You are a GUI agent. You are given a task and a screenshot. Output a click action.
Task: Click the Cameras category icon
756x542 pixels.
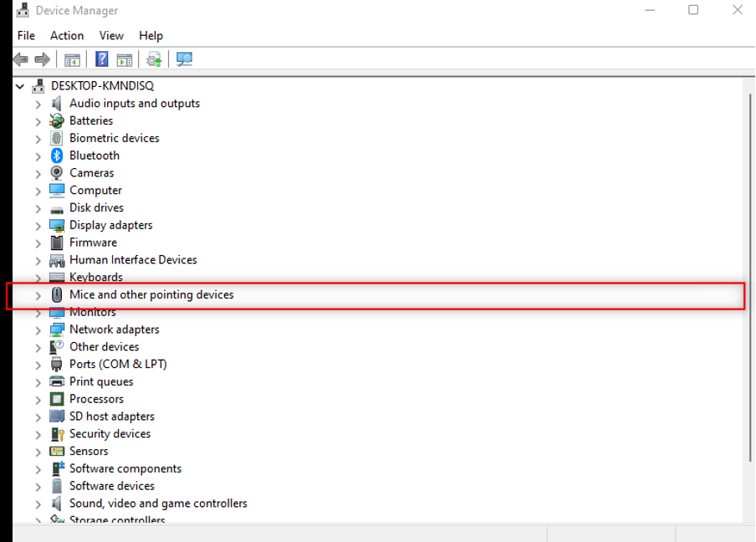(x=57, y=173)
